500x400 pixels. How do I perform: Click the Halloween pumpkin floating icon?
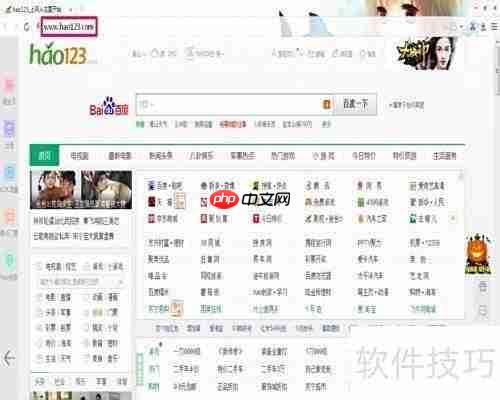click(478, 255)
